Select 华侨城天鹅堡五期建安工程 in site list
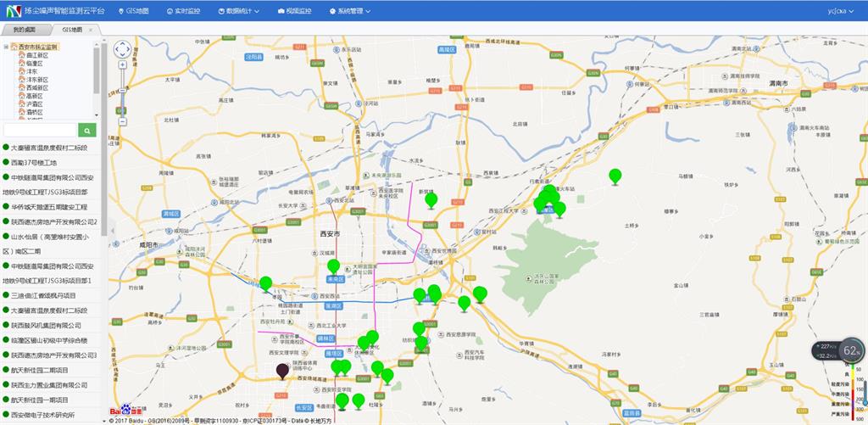 pos(49,207)
